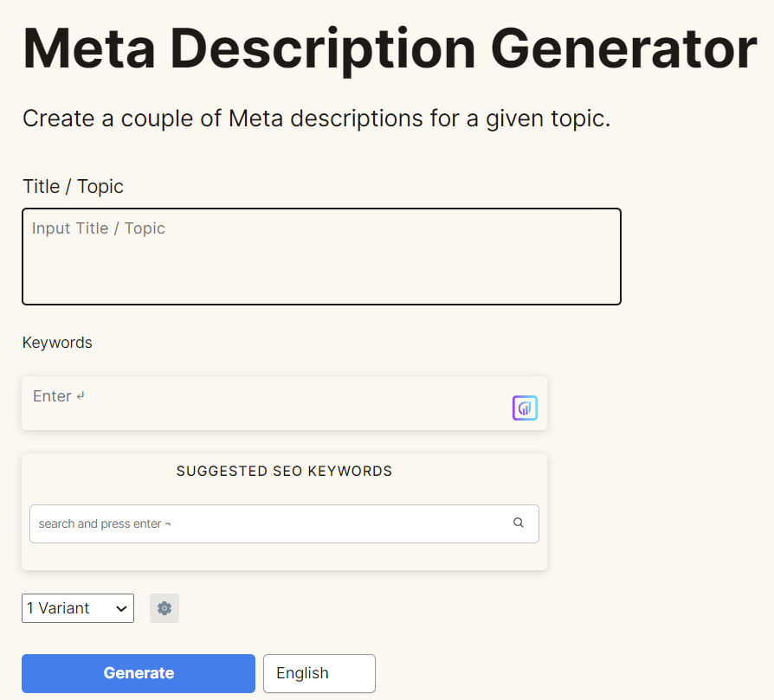Click into the Keywords Enter field
Image resolution: width=774 pixels, height=700 pixels.
(x=260, y=402)
